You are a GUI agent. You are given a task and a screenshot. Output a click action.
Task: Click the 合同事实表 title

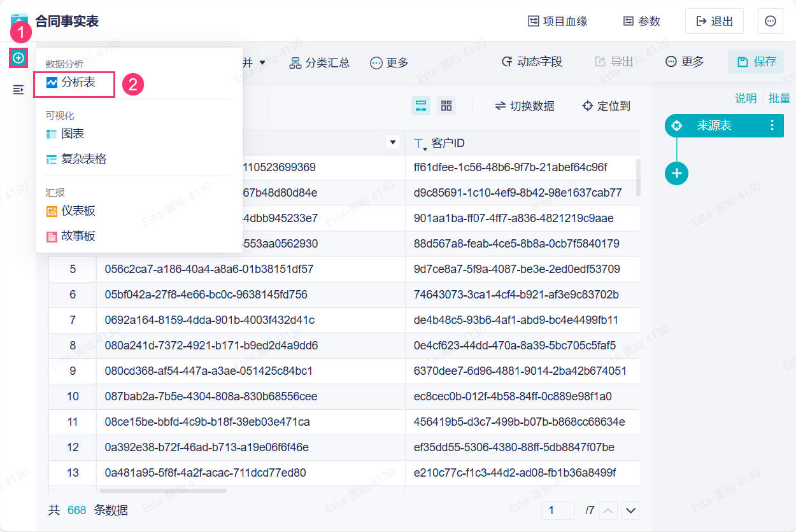point(67,22)
